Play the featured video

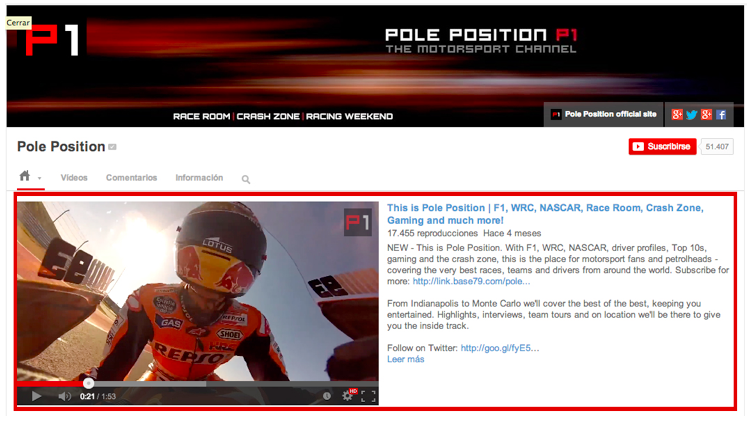coord(36,396)
